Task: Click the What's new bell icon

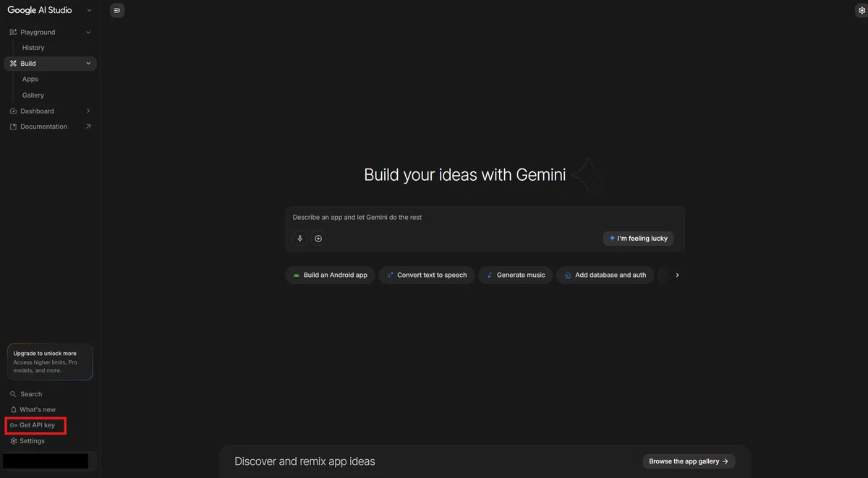Action: pos(13,410)
